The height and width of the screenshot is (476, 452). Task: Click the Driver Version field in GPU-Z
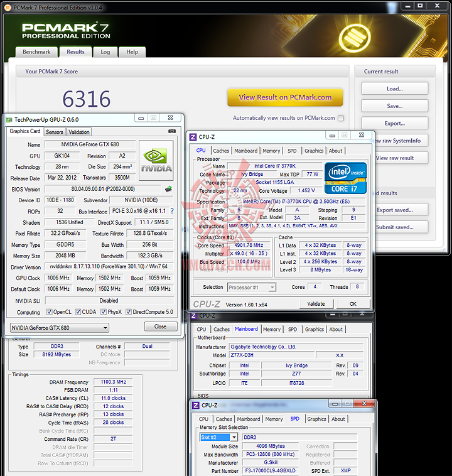coord(109,266)
